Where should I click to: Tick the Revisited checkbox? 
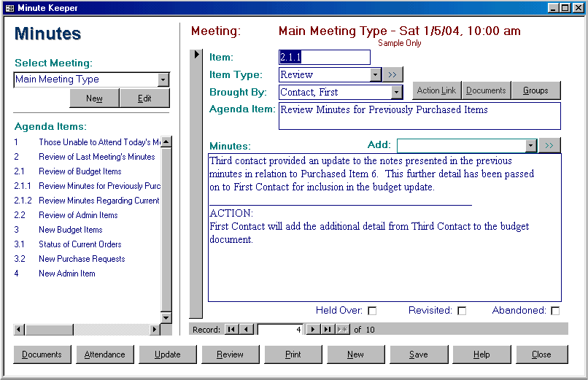click(x=461, y=311)
